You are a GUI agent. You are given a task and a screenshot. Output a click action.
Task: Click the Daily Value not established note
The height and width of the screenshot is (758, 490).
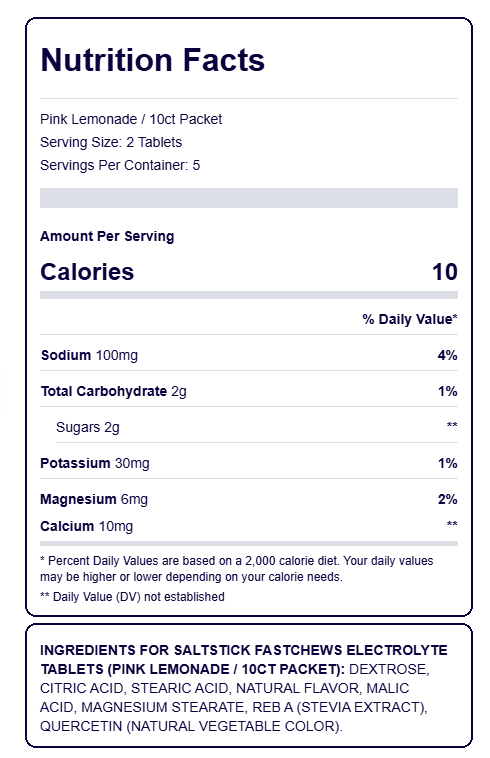pos(132,597)
